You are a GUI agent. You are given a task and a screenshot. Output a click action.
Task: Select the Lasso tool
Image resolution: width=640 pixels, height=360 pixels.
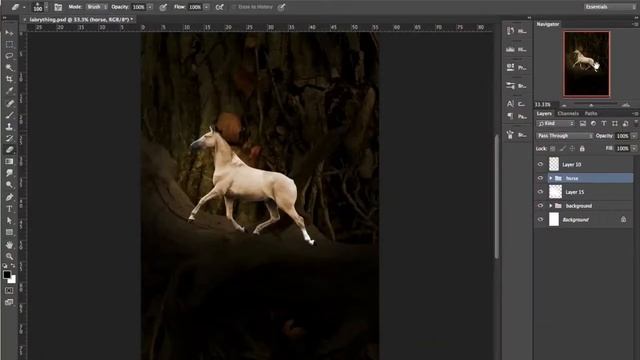[9, 56]
